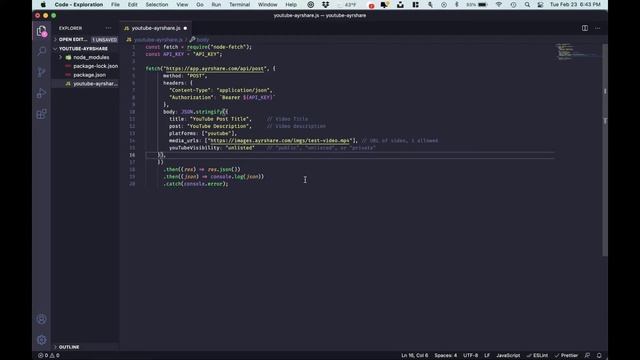Open the Extensions view

coord(41,114)
